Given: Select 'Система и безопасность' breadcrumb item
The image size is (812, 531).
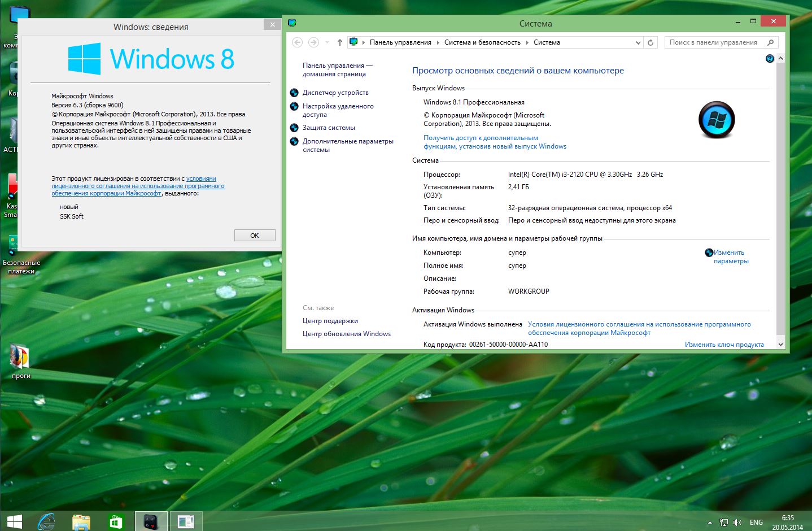Looking at the screenshot, I should coord(482,42).
